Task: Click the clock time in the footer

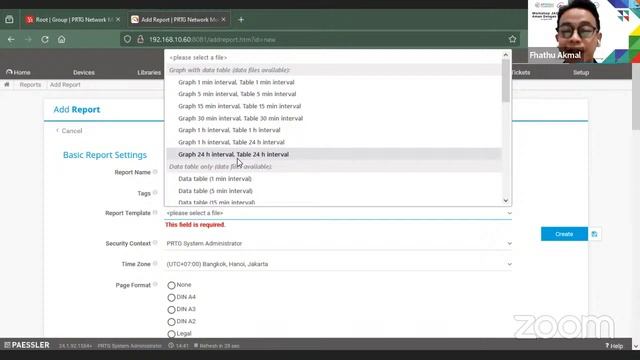Action: click(x=178, y=346)
